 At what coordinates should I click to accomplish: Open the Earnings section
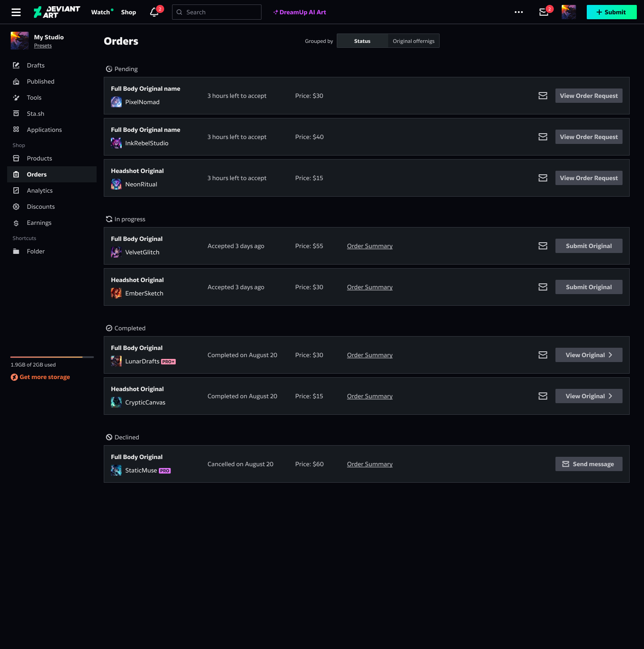[x=39, y=223]
